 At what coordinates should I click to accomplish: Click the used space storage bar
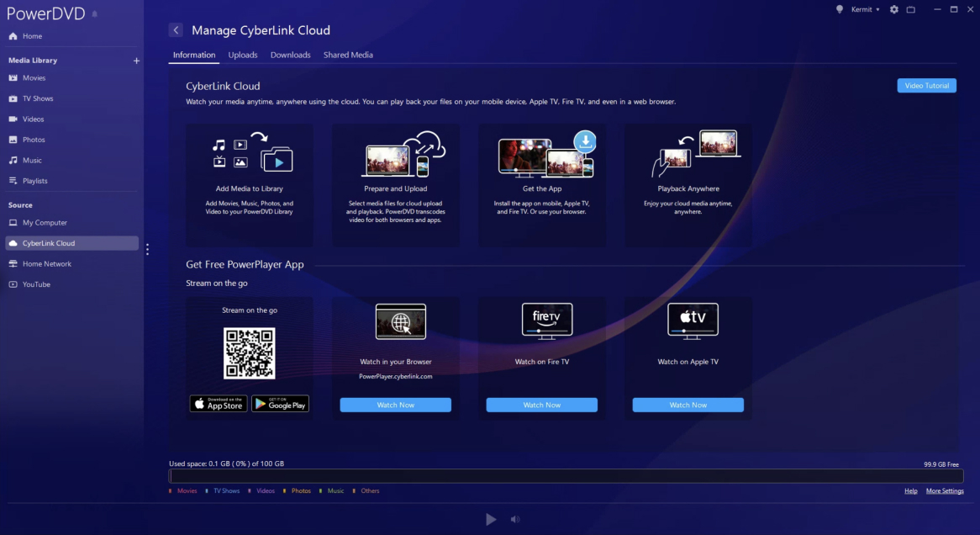pos(565,475)
